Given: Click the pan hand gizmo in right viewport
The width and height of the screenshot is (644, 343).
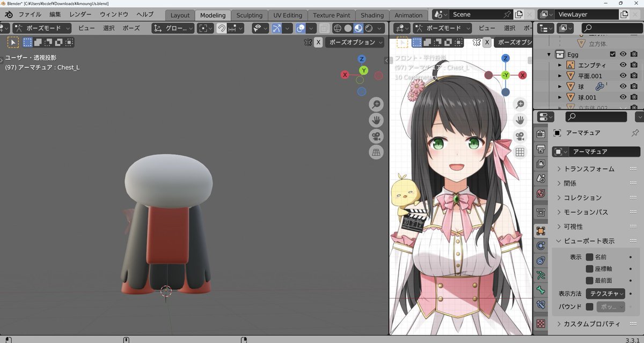Looking at the screenshot, I should (519, 121).
